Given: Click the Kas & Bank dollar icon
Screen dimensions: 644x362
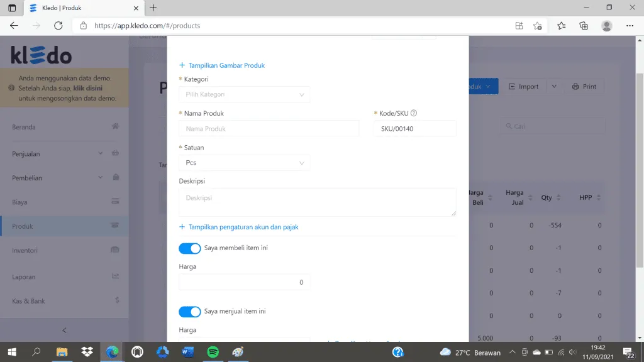Looking at the screenshot, I should coord(117,301).
